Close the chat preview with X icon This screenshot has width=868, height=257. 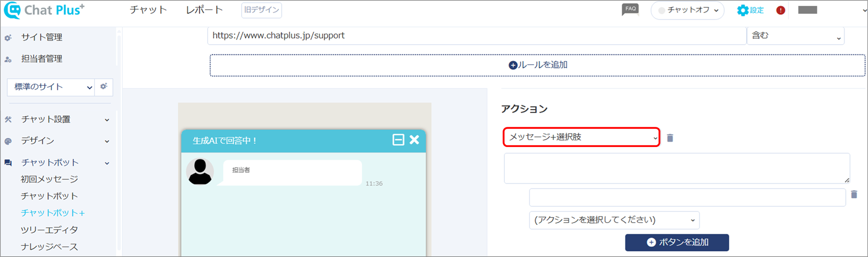pyautogui.click(x=414, y=139)
